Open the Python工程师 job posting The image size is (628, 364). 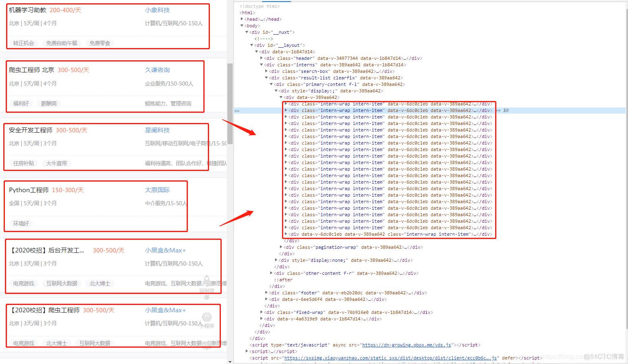[29, 190]
